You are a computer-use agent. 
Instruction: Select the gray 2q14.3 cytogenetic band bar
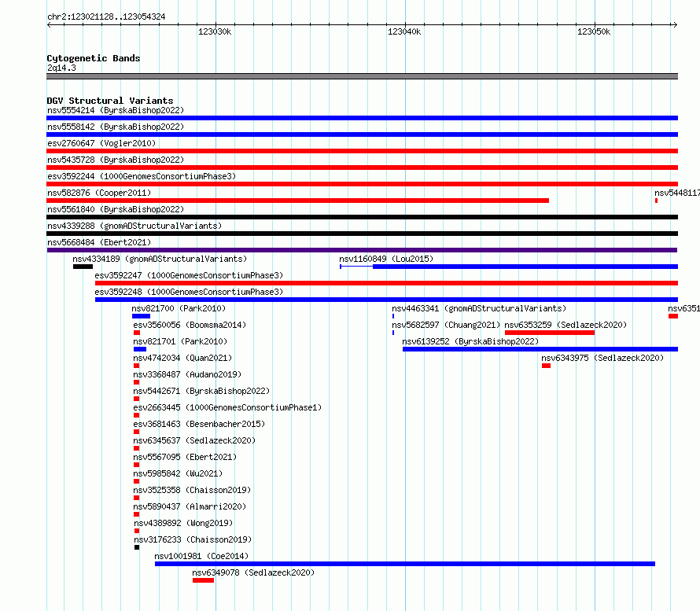[x=362, y=76]
